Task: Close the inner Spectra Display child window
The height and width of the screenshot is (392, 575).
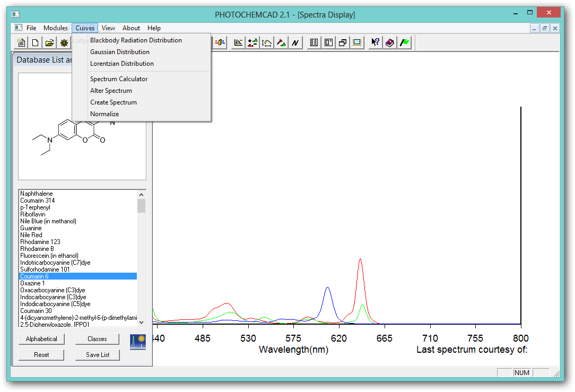Action: point(555,28)
